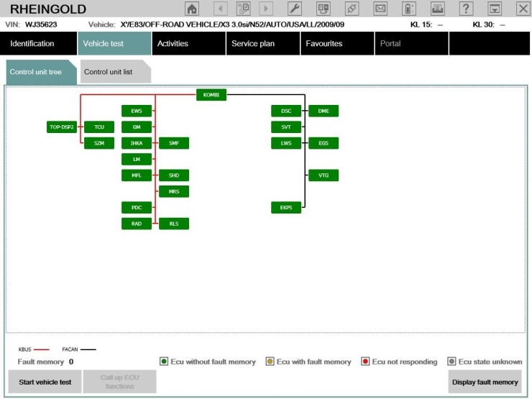Select the SMF control unit

174,143
